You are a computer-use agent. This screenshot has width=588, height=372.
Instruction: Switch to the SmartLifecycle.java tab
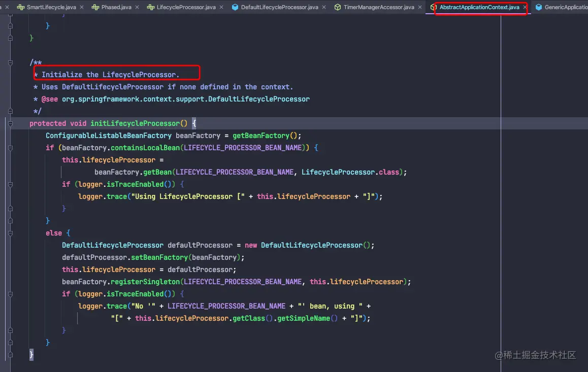click(x=51, y=7)
